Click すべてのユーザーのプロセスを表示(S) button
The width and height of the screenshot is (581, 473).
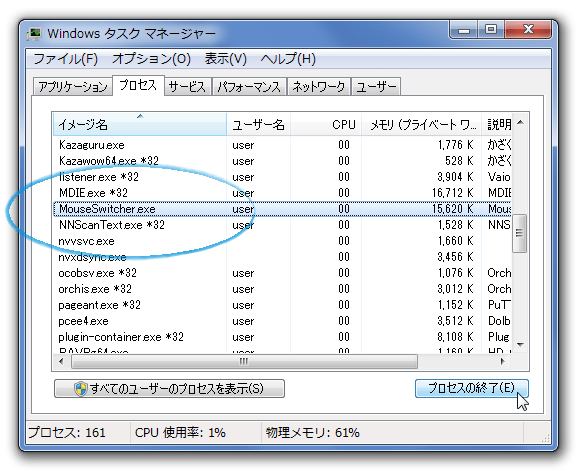click(169, 389)
